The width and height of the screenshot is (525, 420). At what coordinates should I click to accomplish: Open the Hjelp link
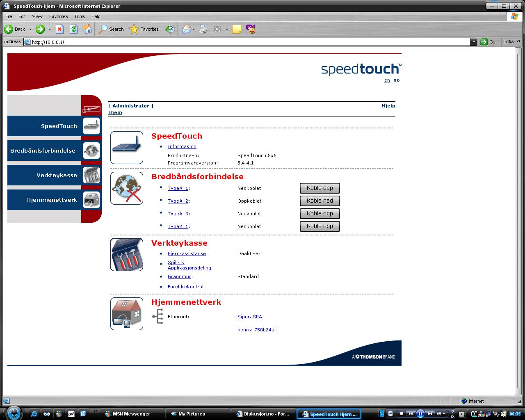tap(388, 106)
